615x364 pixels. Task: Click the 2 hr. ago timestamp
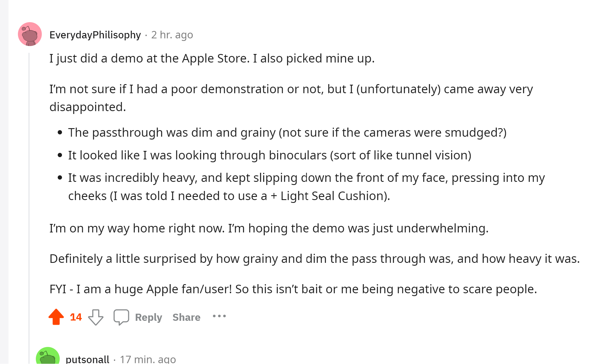pos(172,35)
